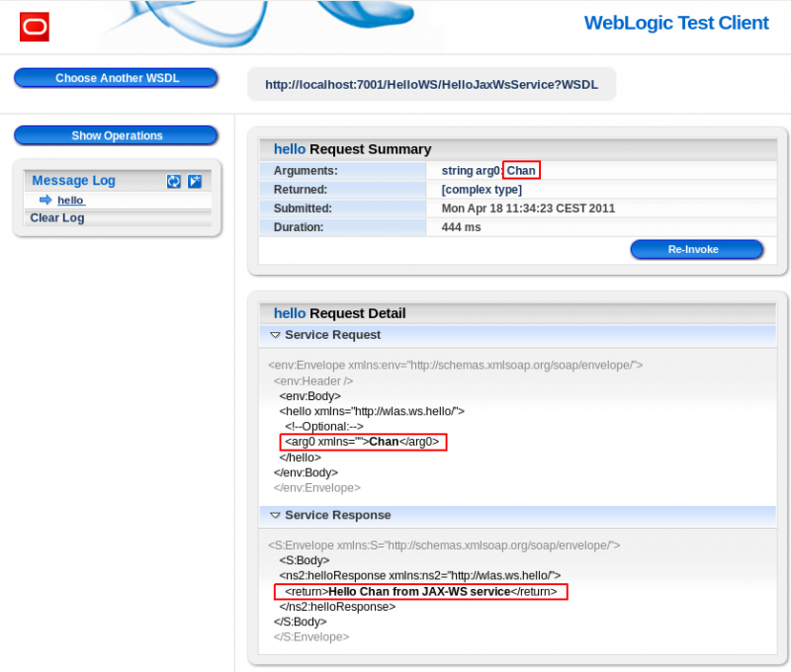Click the 'string arg0: Chan' value
791x672 pixels.
point(488,171)
